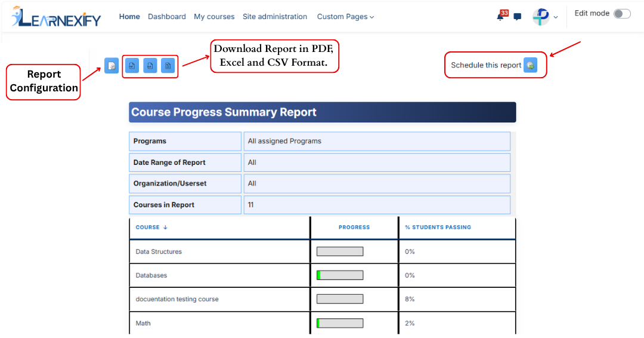This screenshot has width=644, height=338.
Task: Sort by % STUDENTS PASSING column header
Action: pos(438,228)
